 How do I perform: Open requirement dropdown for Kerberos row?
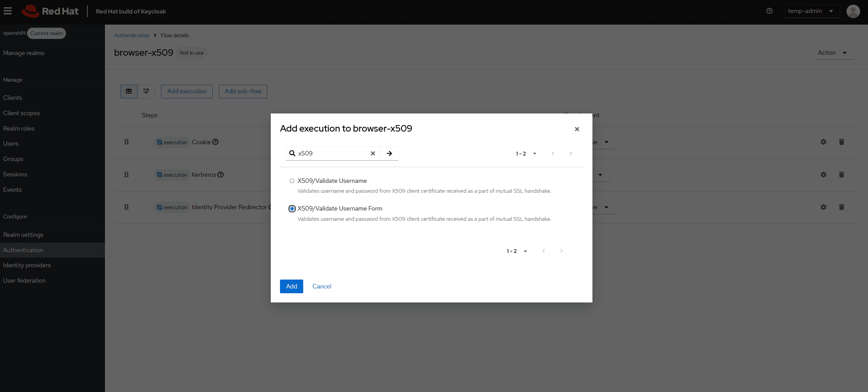coord(601,175)
